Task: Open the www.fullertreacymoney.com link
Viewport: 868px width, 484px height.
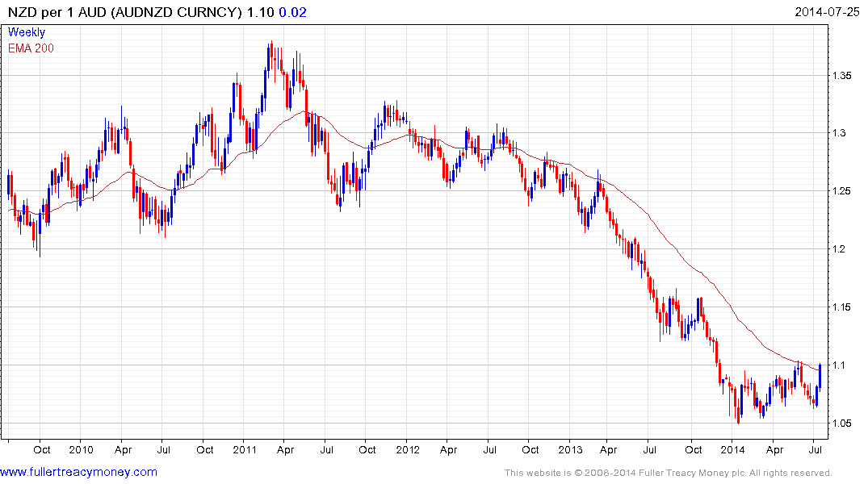Action: coord(78,472)
